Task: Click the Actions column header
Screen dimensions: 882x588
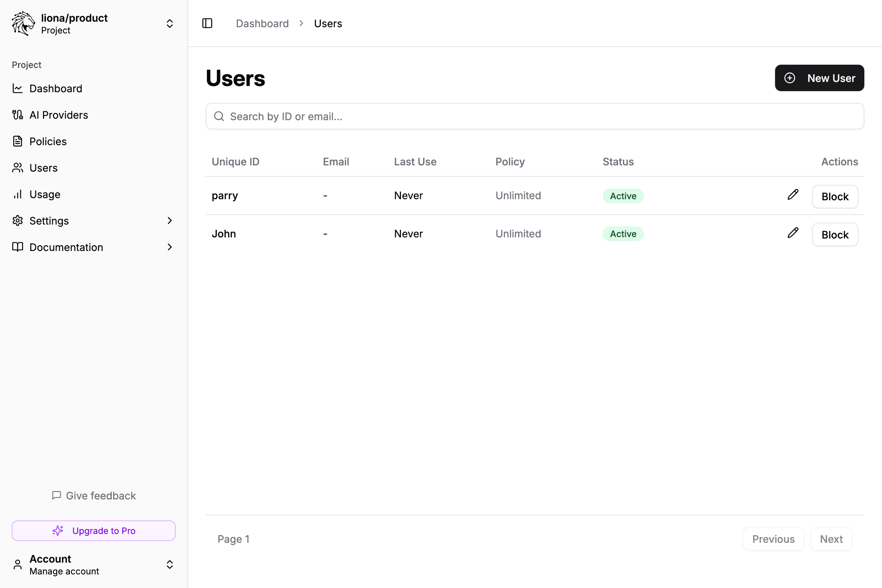Action: [840, 162]
